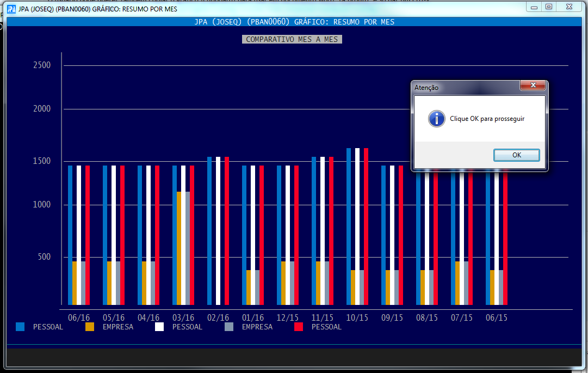Click the 2500 value on the vertical axis
Screen dimensions: 588x373
point(42,65)
